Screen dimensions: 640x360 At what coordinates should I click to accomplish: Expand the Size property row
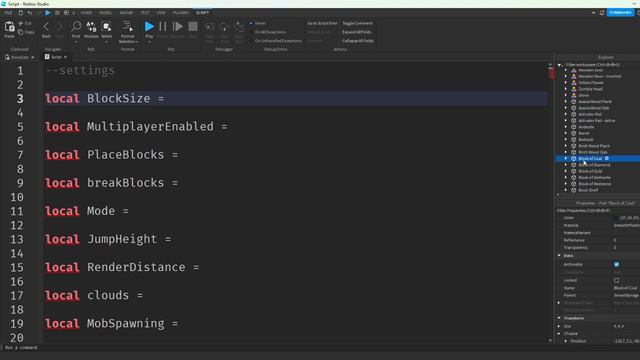tap(559, 326)
